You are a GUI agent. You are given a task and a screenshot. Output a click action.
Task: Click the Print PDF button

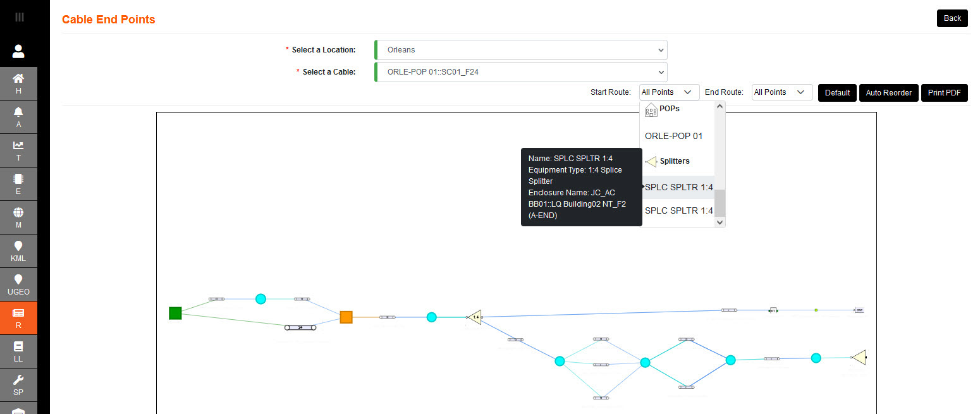click(944, 93)
